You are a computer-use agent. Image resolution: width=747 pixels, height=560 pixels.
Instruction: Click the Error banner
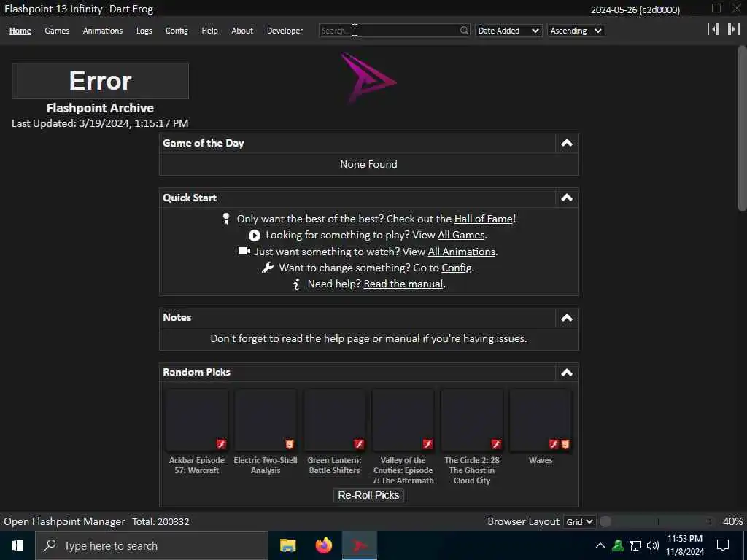pos(100,80)
